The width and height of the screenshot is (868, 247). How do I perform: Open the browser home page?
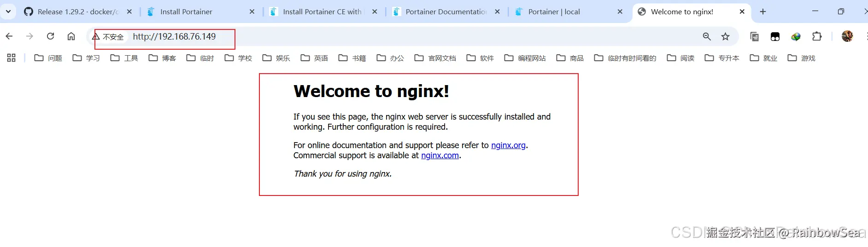point(71,36)
